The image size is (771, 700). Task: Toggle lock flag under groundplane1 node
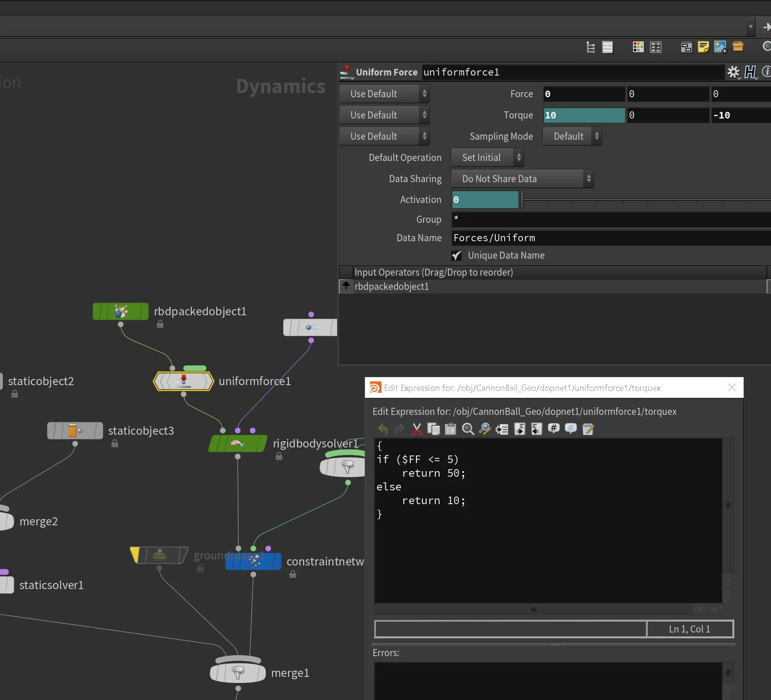click(200, 568)
